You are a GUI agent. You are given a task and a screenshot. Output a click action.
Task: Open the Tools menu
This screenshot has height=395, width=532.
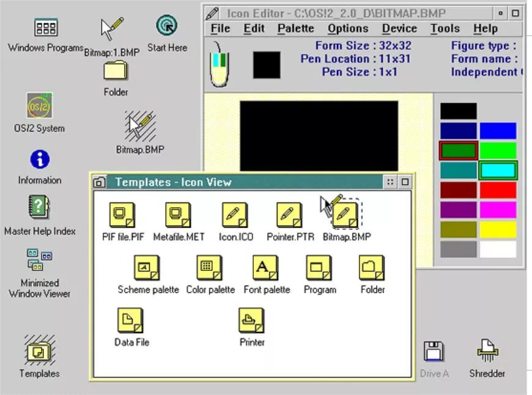(x=445, y=29)
